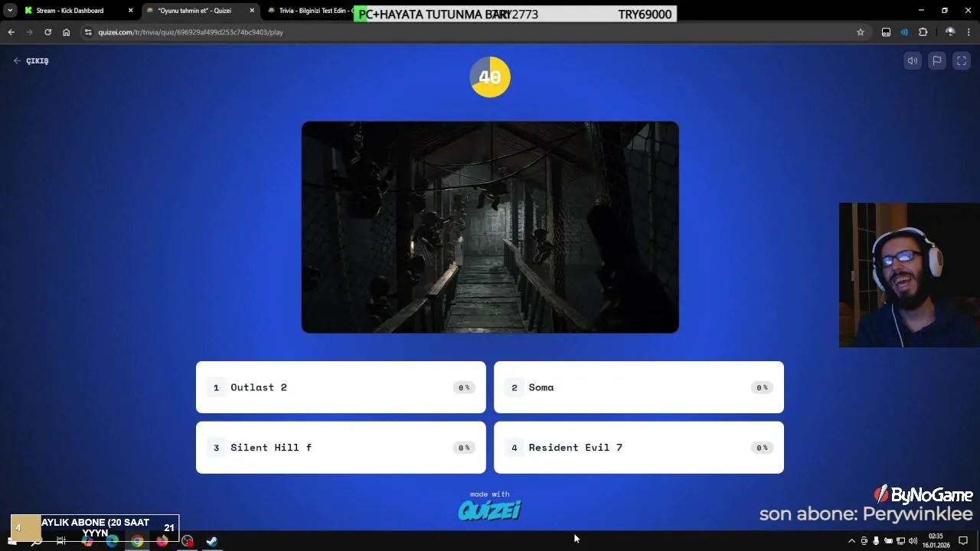Choose answer Soma
The image size is (980, 551).
coord(639,387)
